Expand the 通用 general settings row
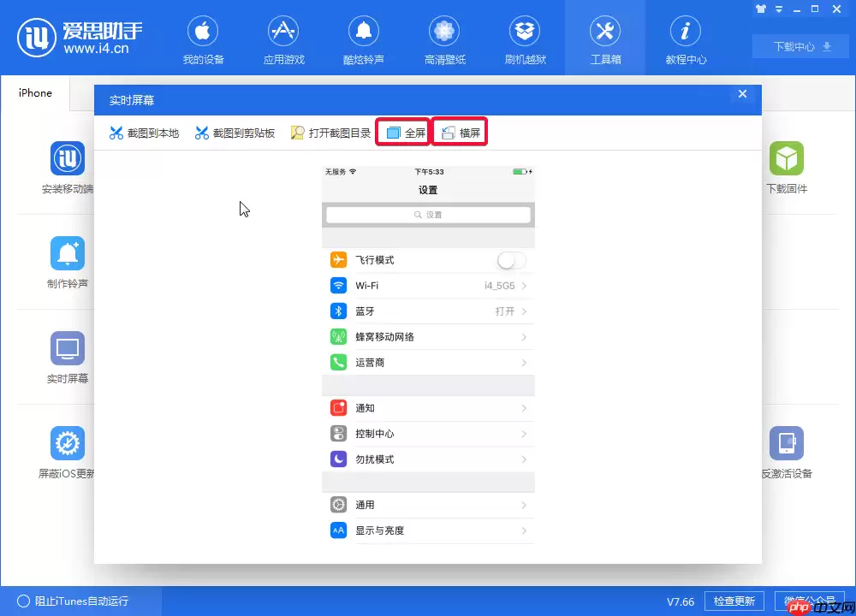The image size is (856, 616). pos(428,504)
